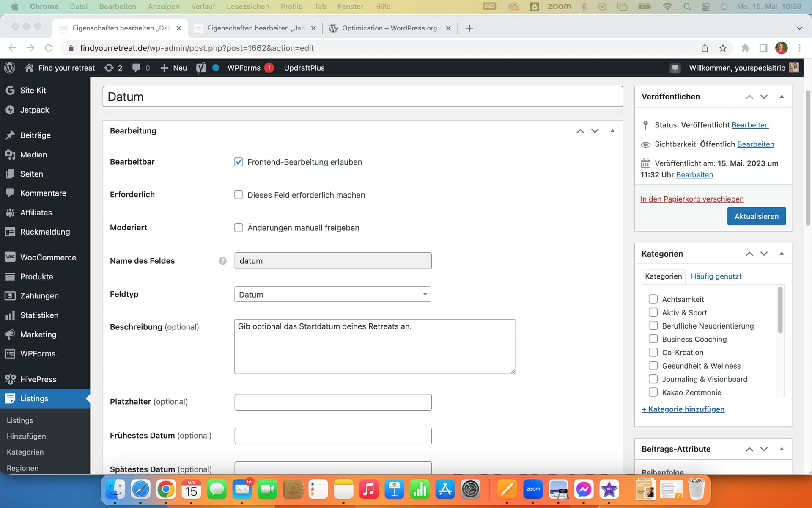Viewport: 812px width, 508px height.
Task: Move Veröffentlichen panel down
Action: tap(764, 97)
